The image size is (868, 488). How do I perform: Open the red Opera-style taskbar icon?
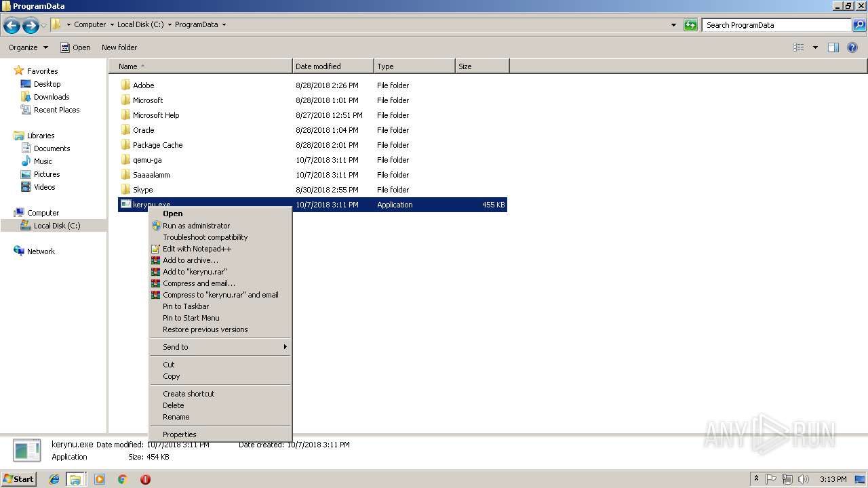coord(145,479)
